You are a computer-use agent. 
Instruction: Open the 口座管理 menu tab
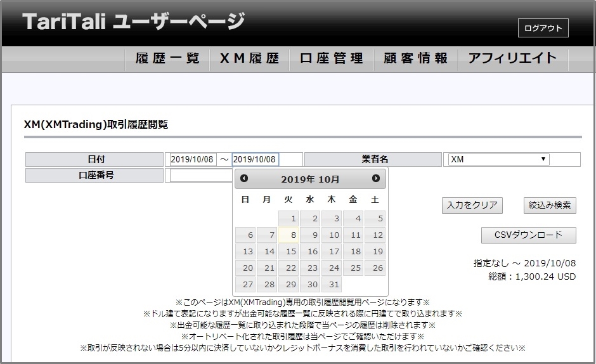(x=332, y=58)
